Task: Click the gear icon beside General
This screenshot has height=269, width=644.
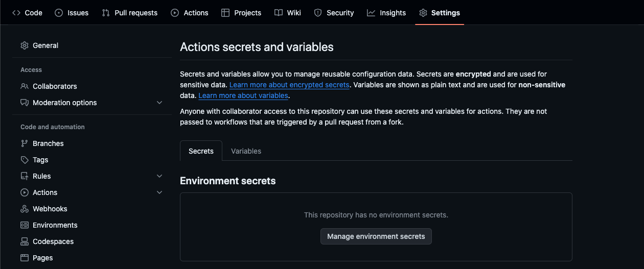Action: 25,45
